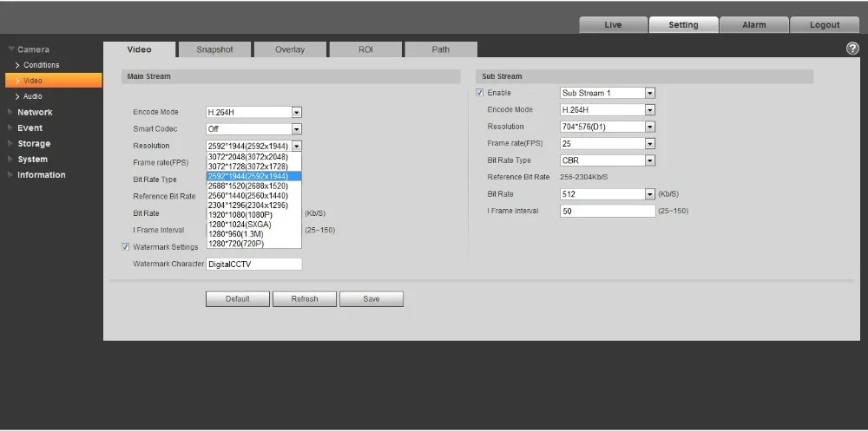Collapse the main stream Resolution dropdown arrow
Image resolution: width=868 pixels, height=431 pixels.
pos(297,146)
